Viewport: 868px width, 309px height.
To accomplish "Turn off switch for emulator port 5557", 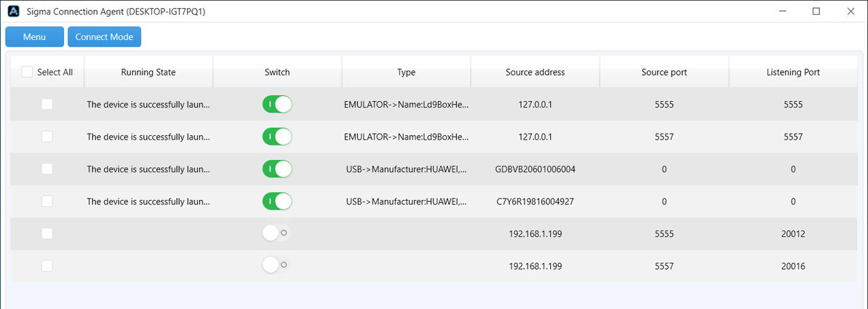I will (x=277, y=137).
